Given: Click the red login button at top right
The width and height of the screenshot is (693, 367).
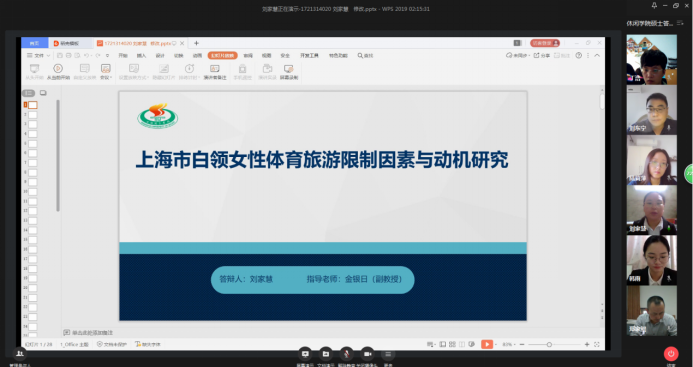Looking at the screenshot, I should click(545, 43).
